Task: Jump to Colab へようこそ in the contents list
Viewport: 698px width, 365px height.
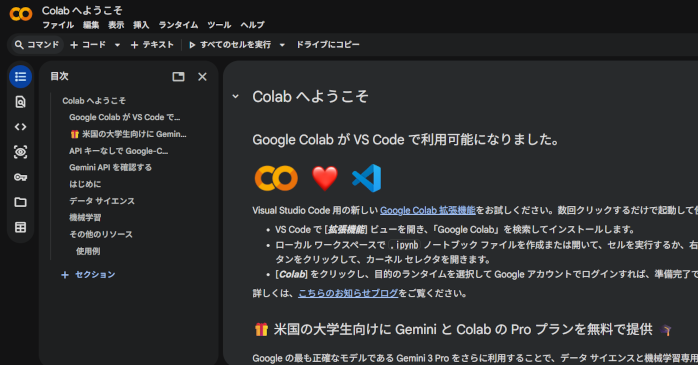Action: pyautogui.click(x=94, y=101)
